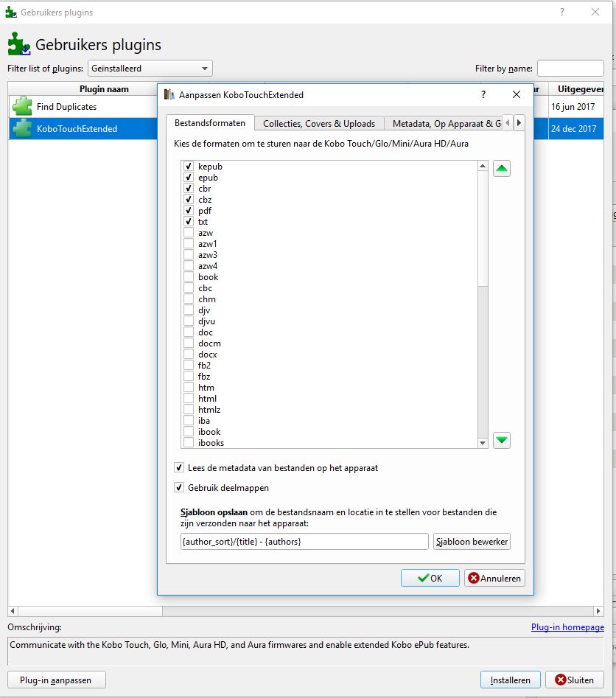Uncheck the cbz format checkbox
The image size is (616, 698).
point(189,200)
